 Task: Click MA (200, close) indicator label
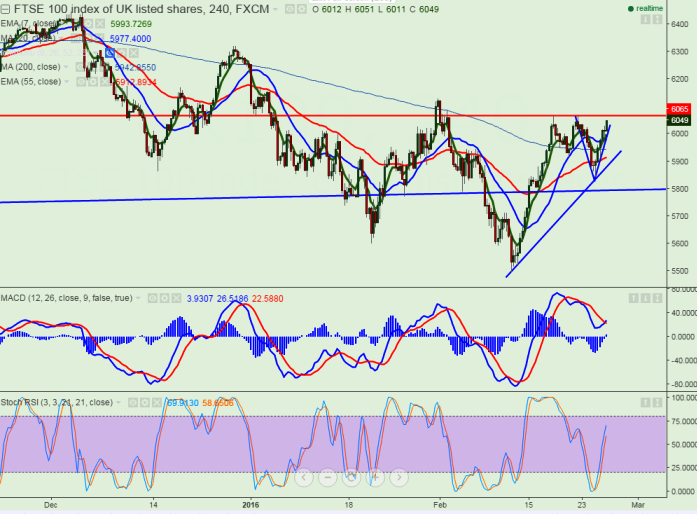pos(31,67)
